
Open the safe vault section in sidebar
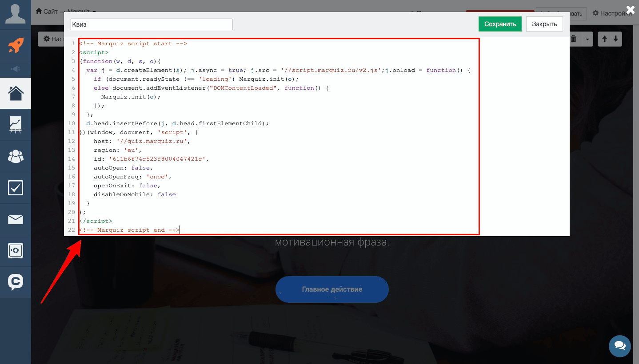[16, 251]
